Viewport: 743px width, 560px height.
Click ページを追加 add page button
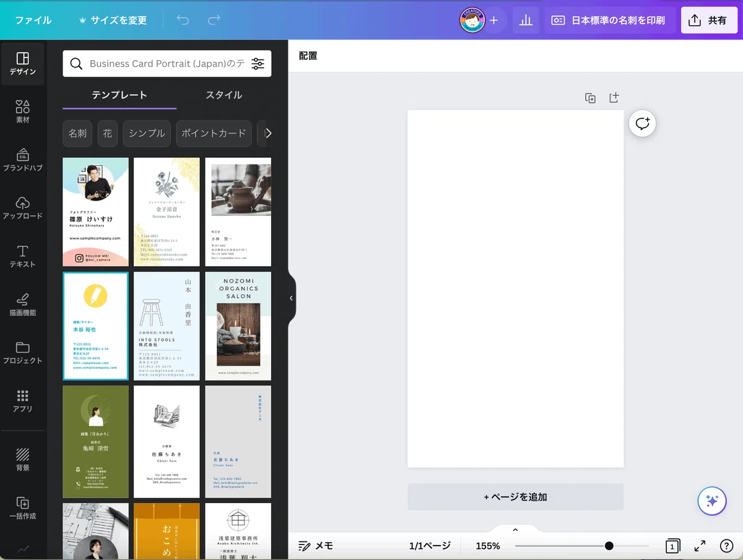click(x=516, y=497)
